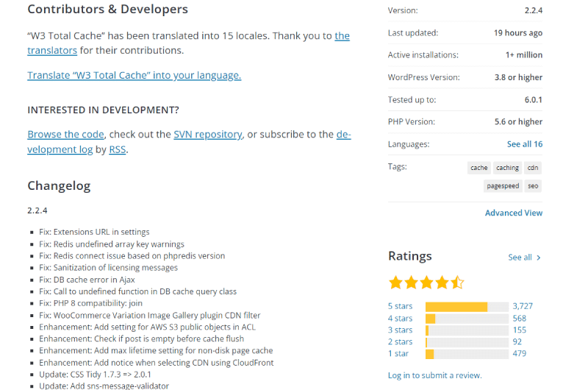Click the Ratings heading
This screenshot has width=588, height=390.
[410, 256]
